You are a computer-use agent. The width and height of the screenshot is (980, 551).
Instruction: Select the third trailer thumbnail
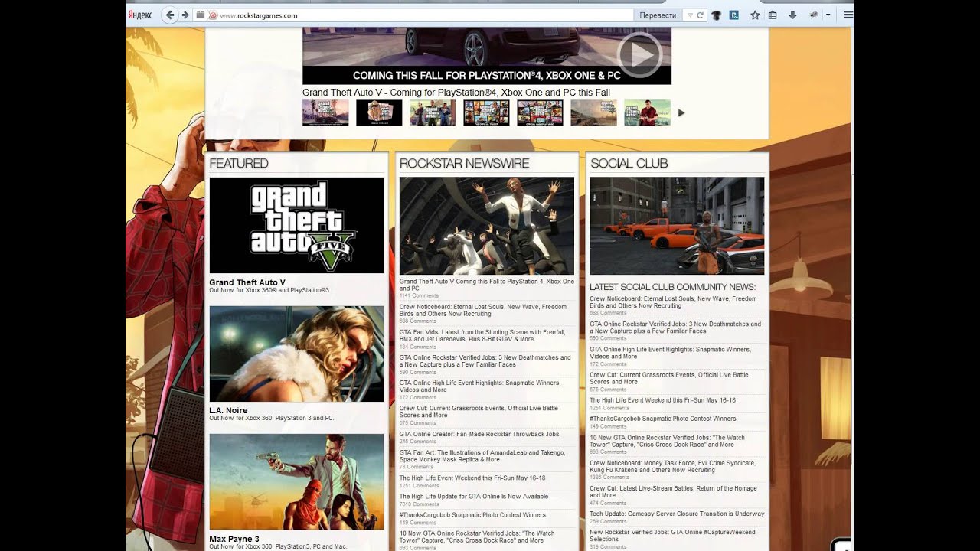[x=433, y=112]
